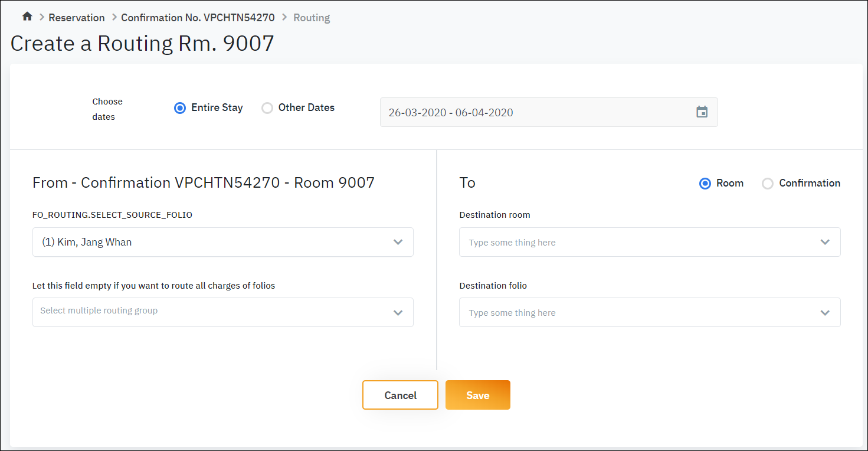This screenshot has height=451, width=868.
Task: Click the home icon in breadcrumb
Action: [27, 17]
